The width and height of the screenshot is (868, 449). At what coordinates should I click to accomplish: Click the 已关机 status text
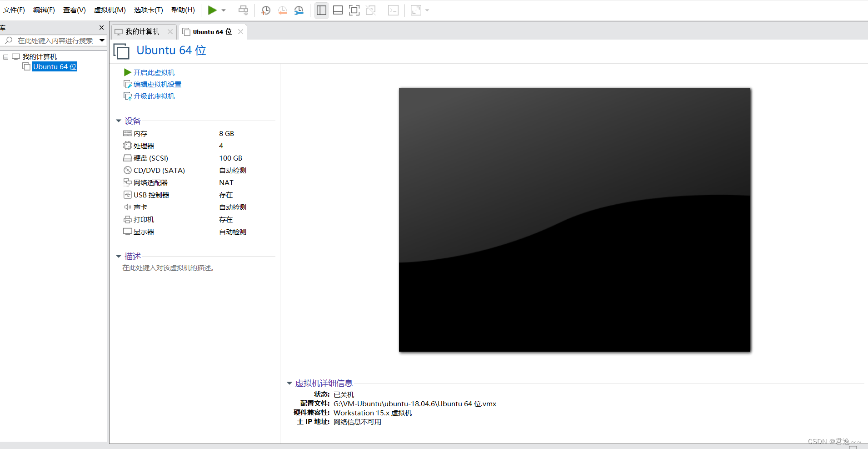pyautogui.click(x=344, y=395)
